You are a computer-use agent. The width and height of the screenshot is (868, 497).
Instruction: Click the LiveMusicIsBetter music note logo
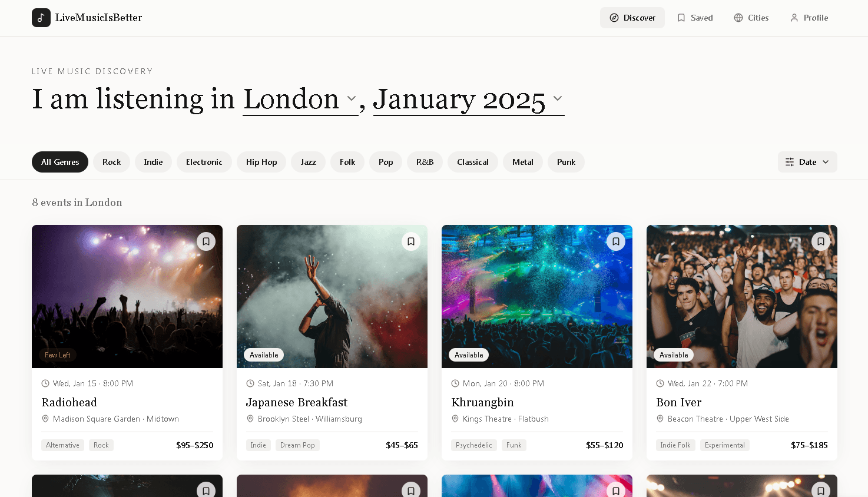click(41, 18)
